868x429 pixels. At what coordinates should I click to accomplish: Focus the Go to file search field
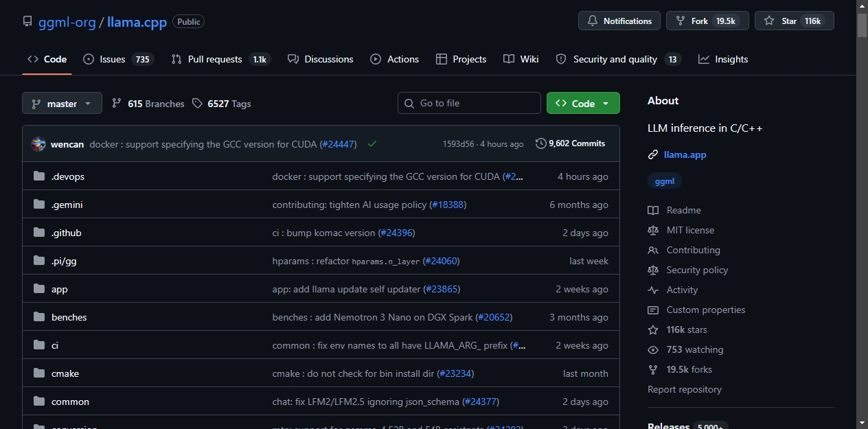coord(469,103)
